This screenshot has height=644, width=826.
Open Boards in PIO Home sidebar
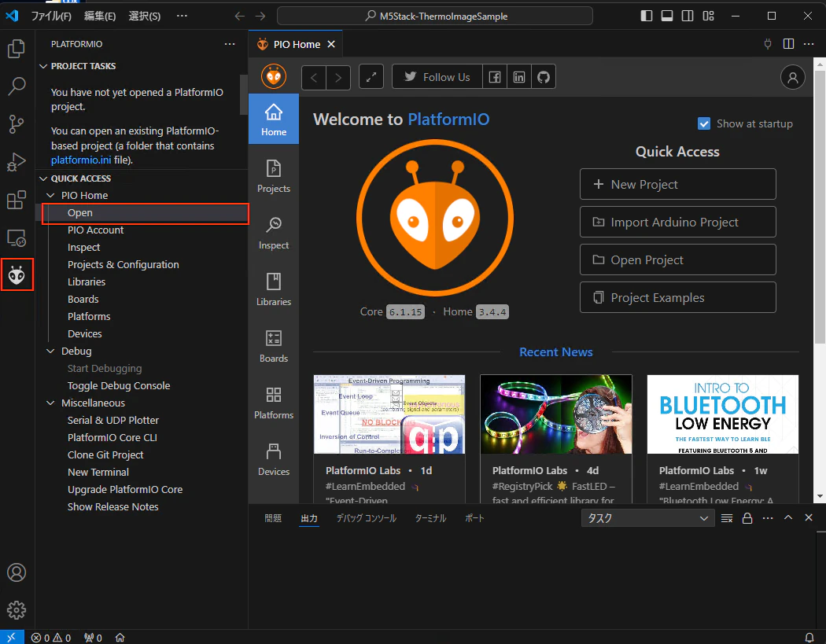[274, 345]
